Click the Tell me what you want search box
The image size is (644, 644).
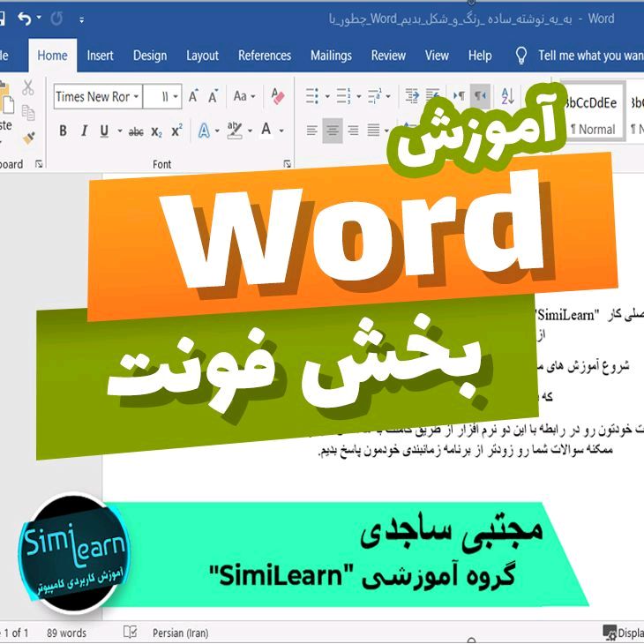point(591,56)
